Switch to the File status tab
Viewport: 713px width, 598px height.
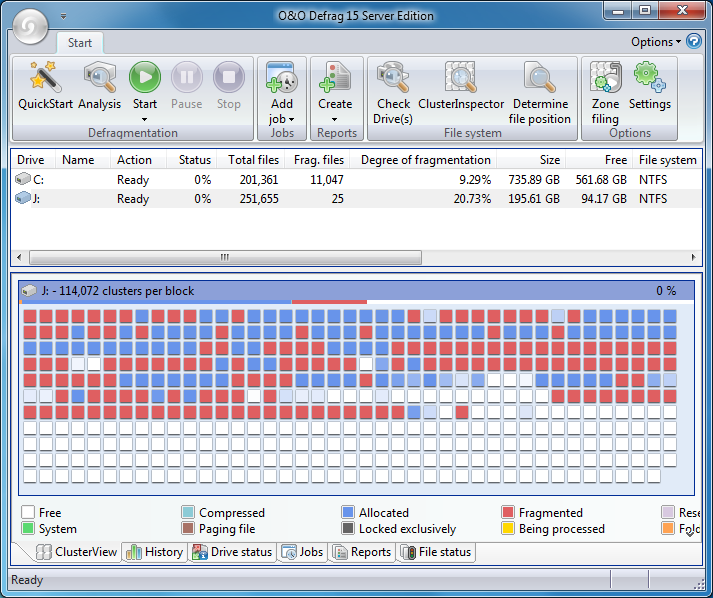pyautogui.click(x=437, y=552)
